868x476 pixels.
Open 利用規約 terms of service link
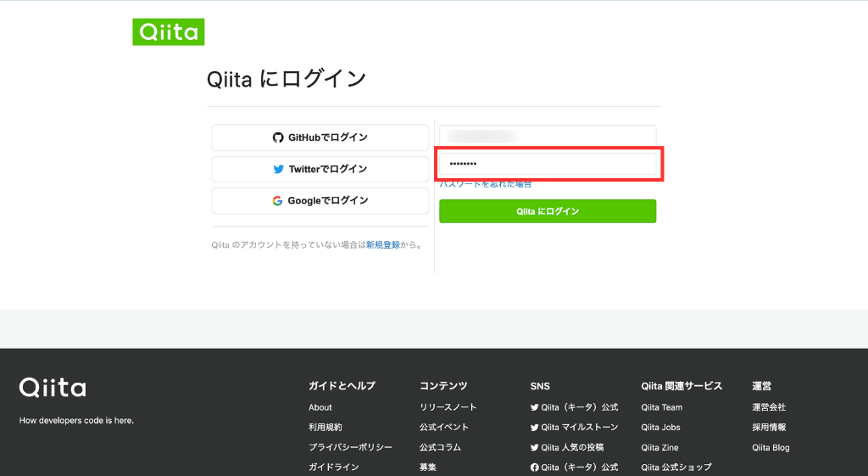(x=325, y=428)
